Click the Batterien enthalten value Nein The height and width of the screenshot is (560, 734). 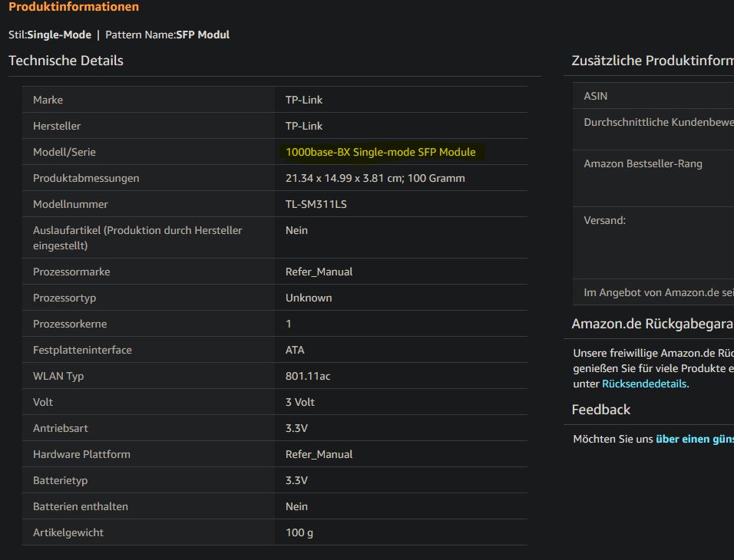click(x=296, y=506)
